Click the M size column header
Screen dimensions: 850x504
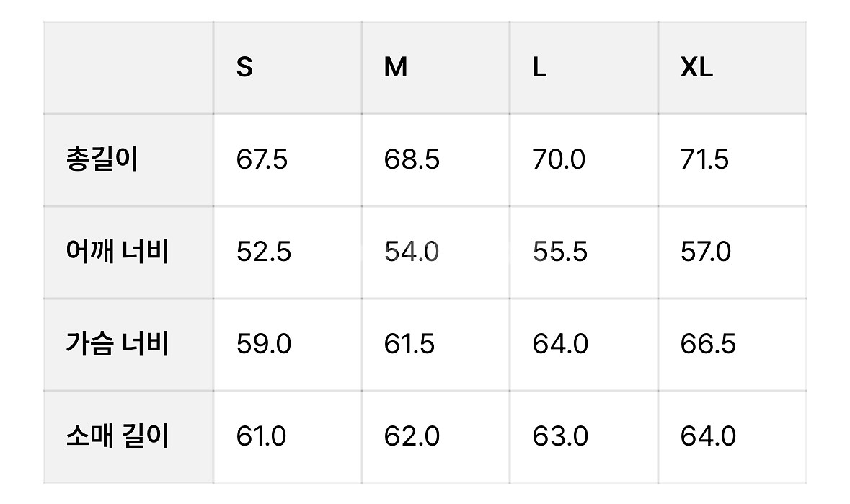point(396,67)
